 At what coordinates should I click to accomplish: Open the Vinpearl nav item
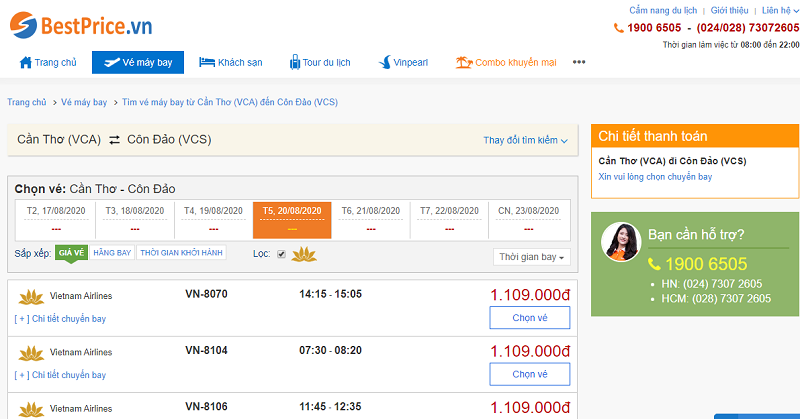point(403,62)
